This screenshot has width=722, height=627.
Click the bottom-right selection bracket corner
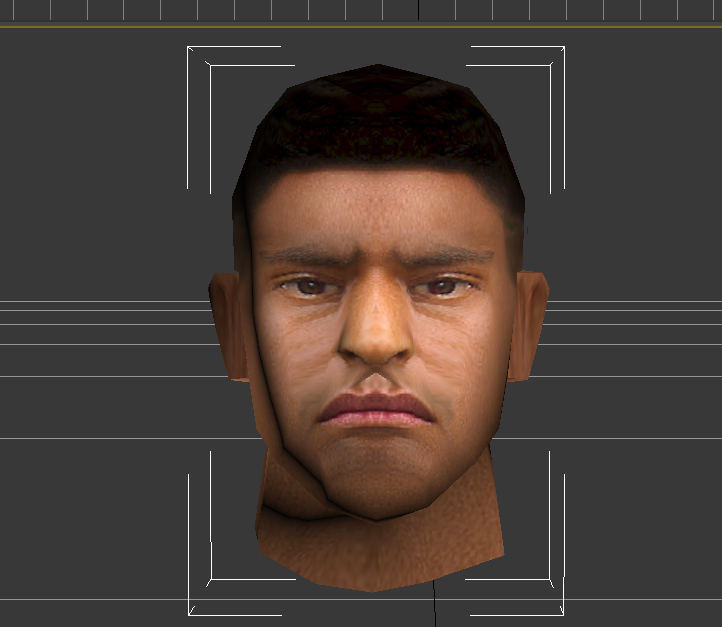562,612
